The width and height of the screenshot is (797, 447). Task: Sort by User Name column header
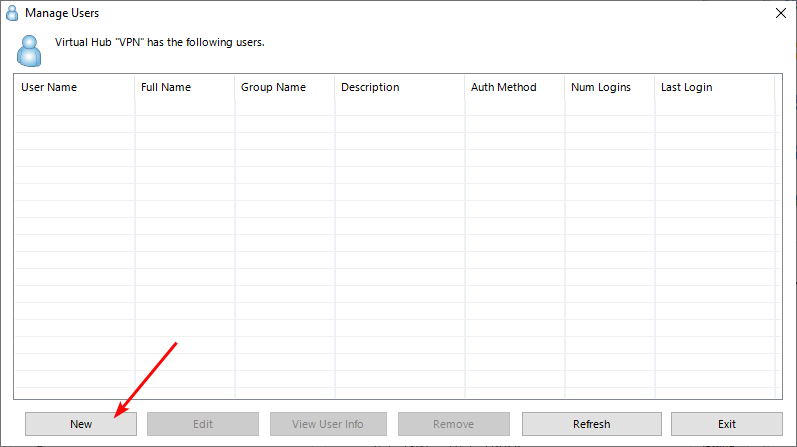(x=74, y=87)
